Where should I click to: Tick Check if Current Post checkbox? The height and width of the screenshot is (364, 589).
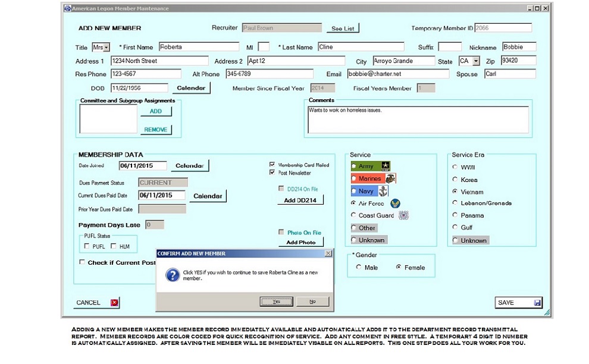coord(82,262)
